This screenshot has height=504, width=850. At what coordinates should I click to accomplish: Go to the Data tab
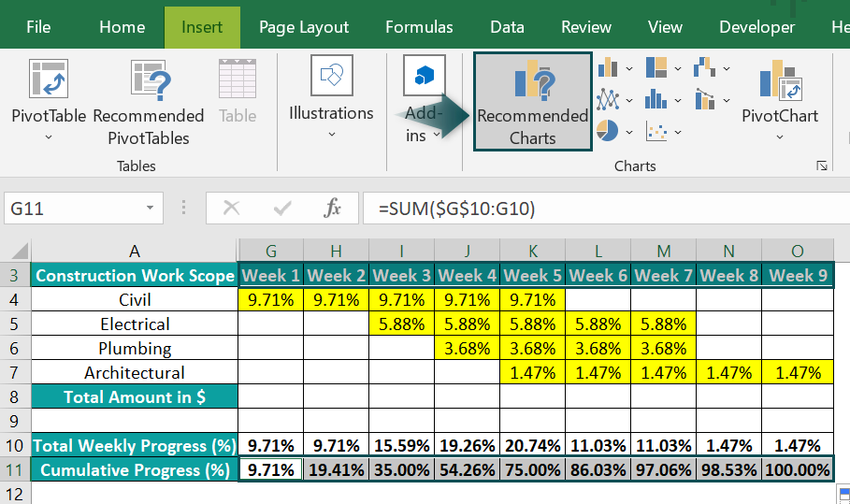coord(507,27)
